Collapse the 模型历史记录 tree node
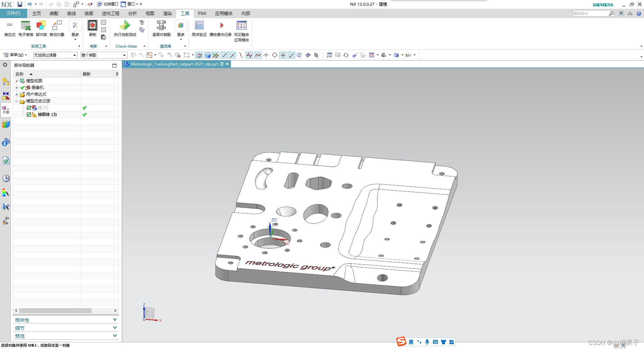 pos(16,101)
